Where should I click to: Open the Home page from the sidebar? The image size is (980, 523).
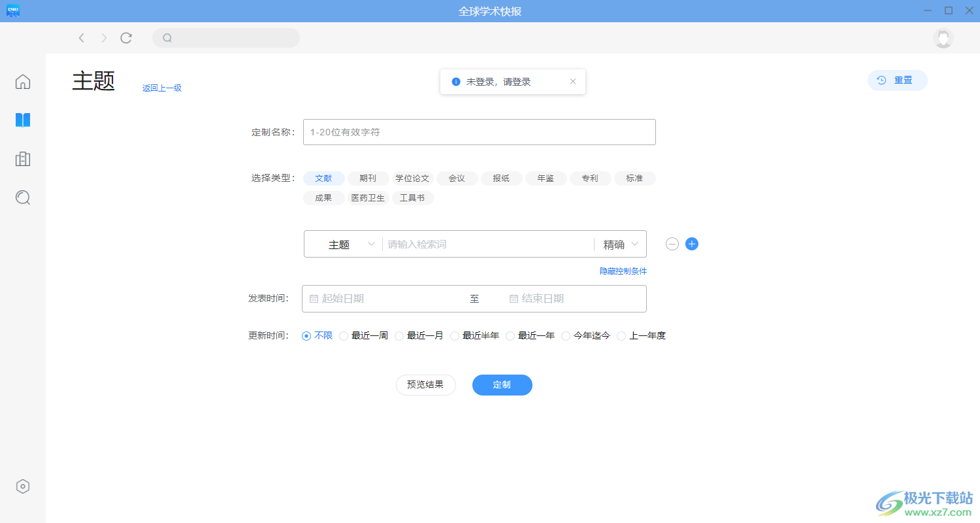click(22, 81)
